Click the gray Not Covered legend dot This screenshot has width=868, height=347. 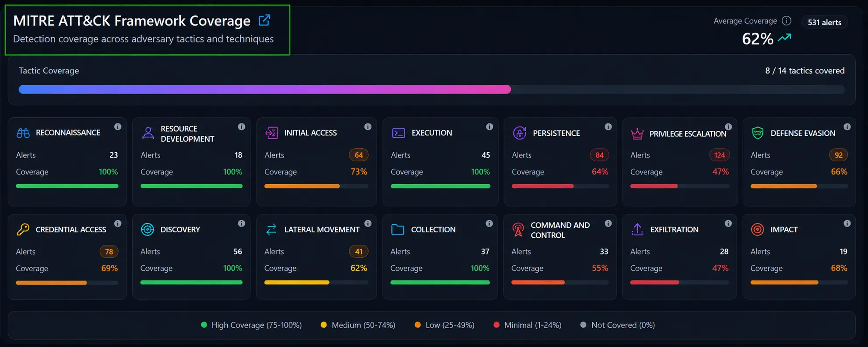[x=583, y=325]
